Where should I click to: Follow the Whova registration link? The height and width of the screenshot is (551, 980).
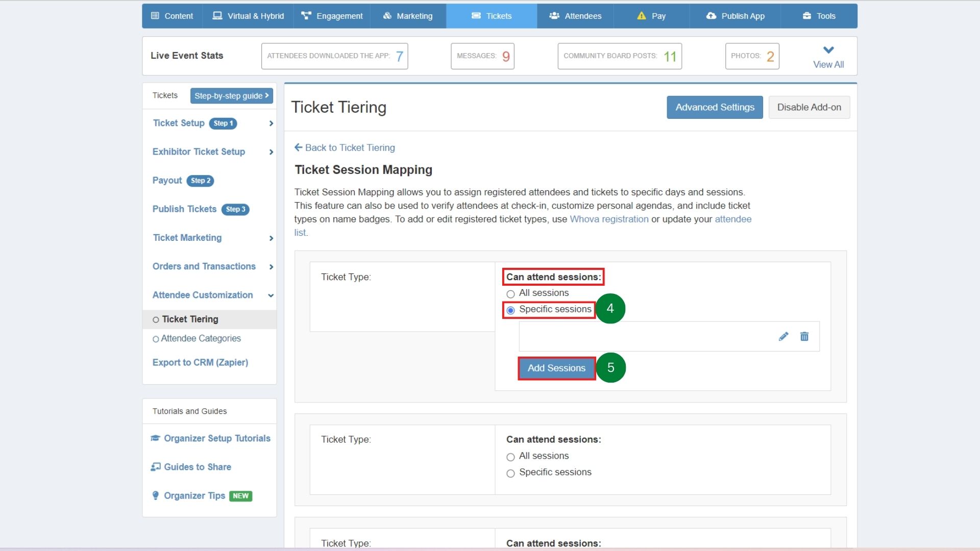(609, 219)
